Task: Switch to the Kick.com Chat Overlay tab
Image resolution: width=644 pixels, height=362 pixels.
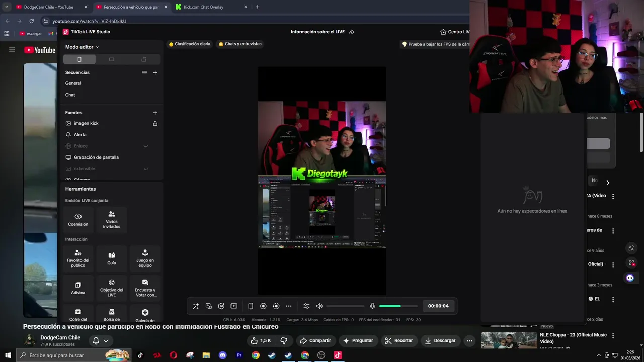Action: point(212,7)
